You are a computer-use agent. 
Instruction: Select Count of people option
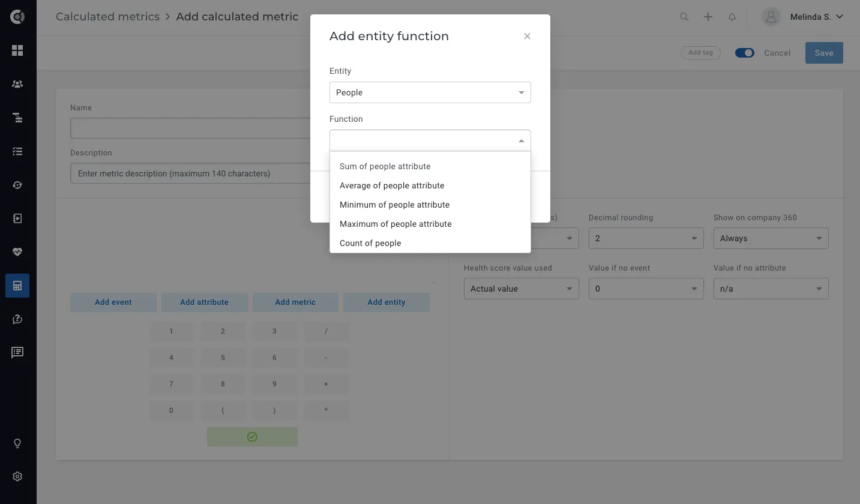pyautogui.click(x=430, y=243)
